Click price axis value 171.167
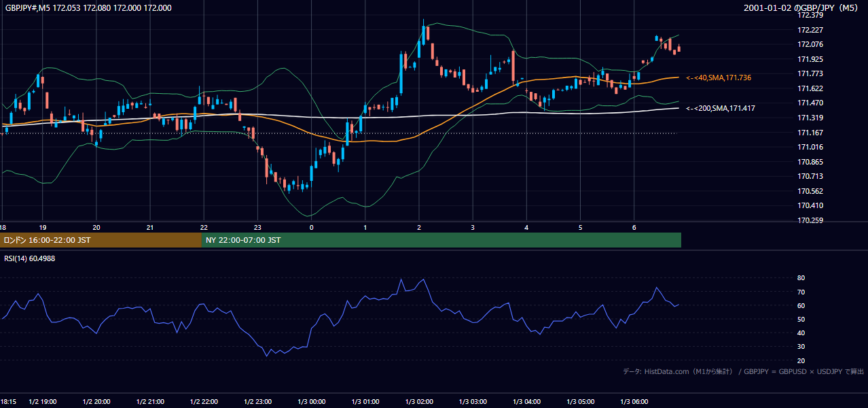Image resolution: width=868 pixels, height=408 pixels. pyautogui.click(x=810, y=133)
